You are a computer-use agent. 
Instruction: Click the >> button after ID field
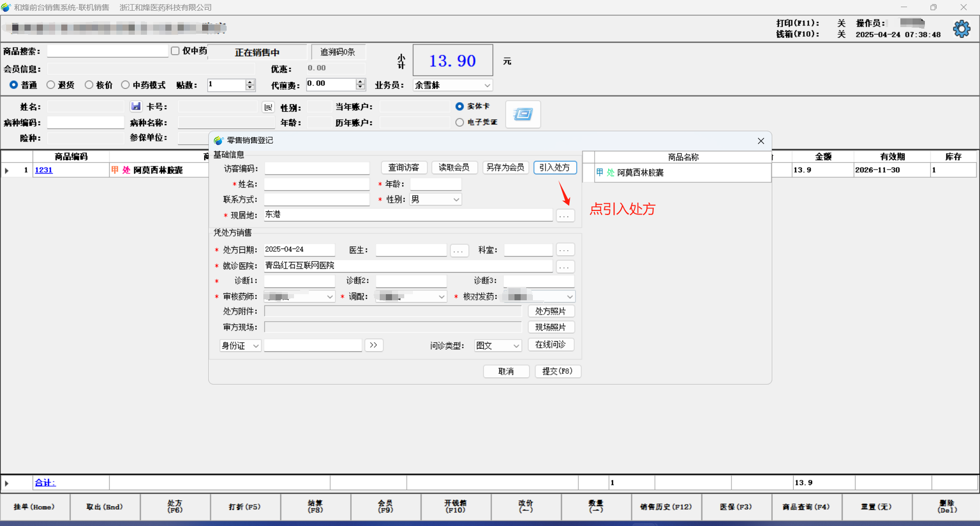coord(374,345)
